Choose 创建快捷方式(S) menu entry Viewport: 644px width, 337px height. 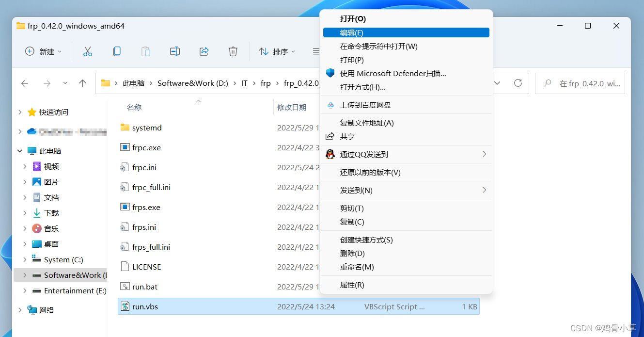pos(406,240)
